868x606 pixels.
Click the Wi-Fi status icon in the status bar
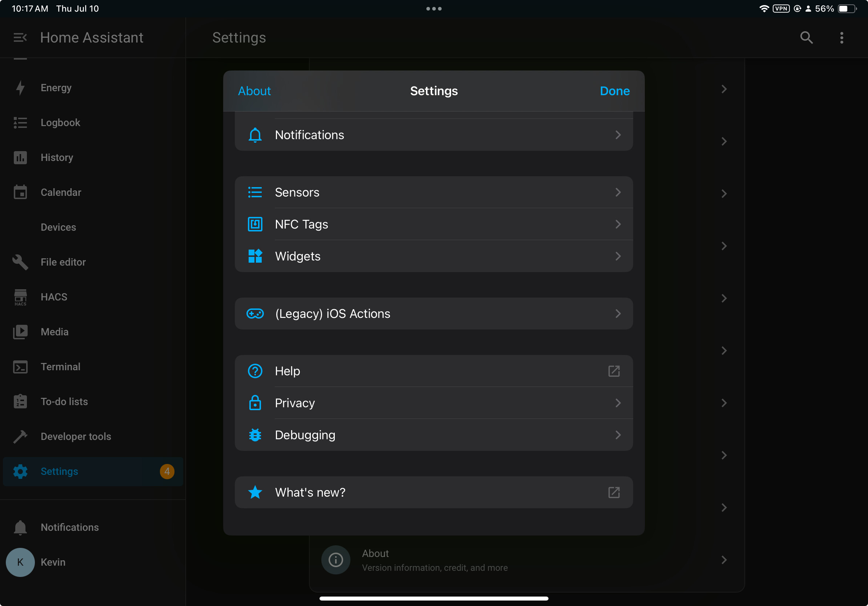764,9
